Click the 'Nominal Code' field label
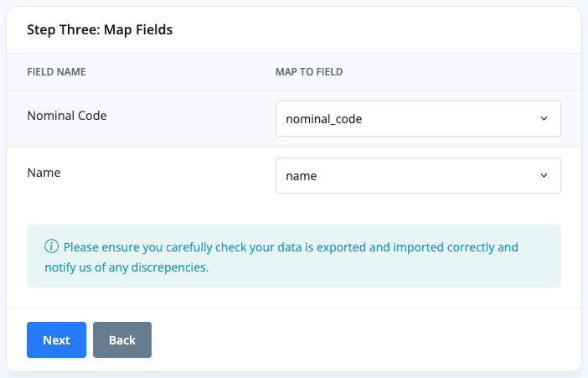The height and width of the screenshot is (378, 588). pyautogui.click(x=67, y=115)
